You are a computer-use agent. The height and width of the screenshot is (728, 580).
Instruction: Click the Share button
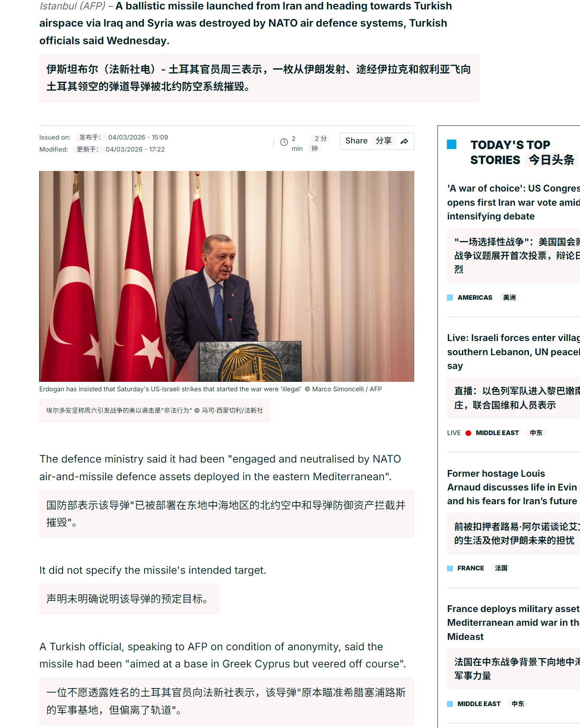pyautogui.click(x=377, y=141)
